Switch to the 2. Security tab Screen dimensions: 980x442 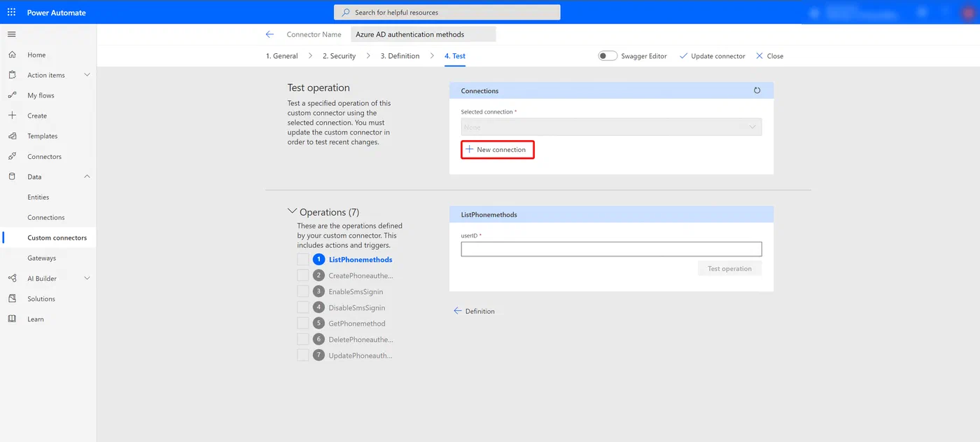click(x=339, y=56)
